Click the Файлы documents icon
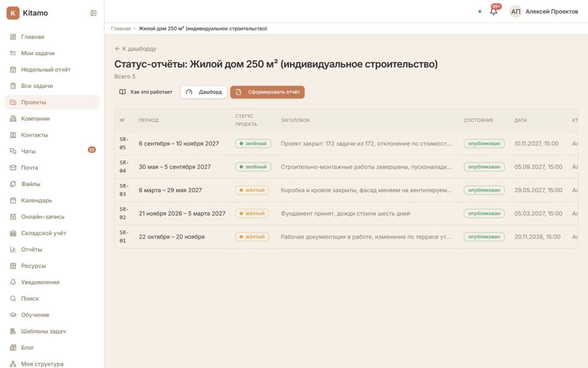The width and height of the screenshot is (588, 368). [13, 184]
